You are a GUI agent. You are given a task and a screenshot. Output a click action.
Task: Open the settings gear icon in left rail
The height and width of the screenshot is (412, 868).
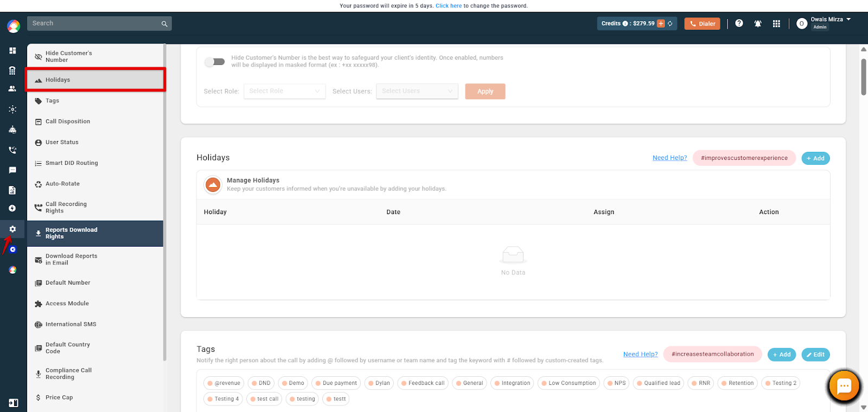pyautogui.click(x=12, y=229)
